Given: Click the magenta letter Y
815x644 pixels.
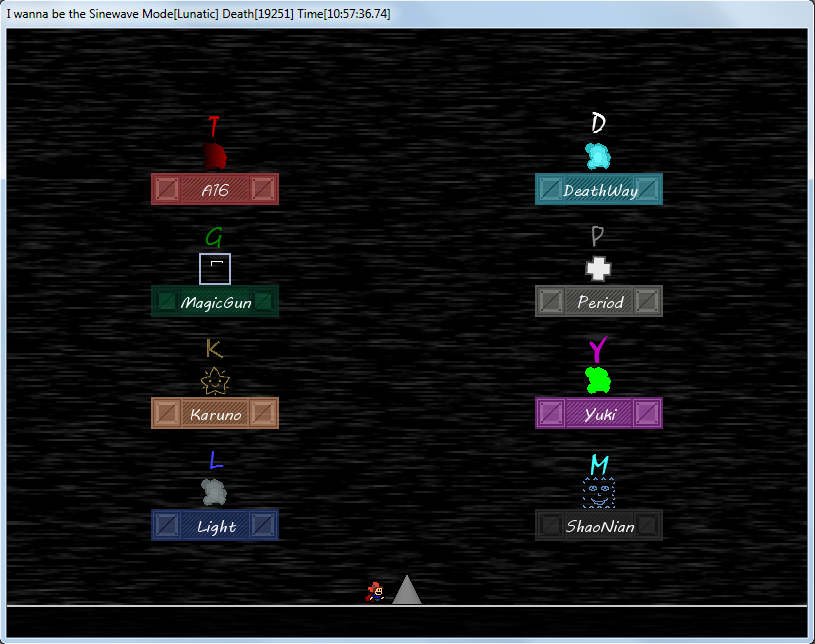Looking at the screenshot, I should 598,349.
